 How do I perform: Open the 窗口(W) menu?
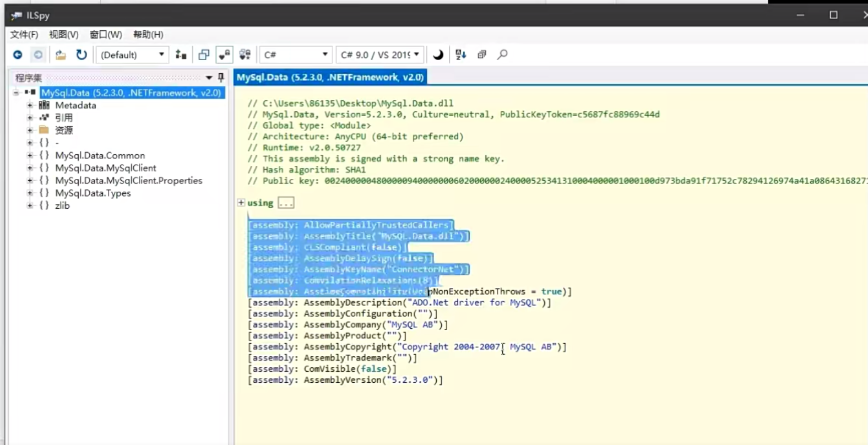tap(106, 35)
